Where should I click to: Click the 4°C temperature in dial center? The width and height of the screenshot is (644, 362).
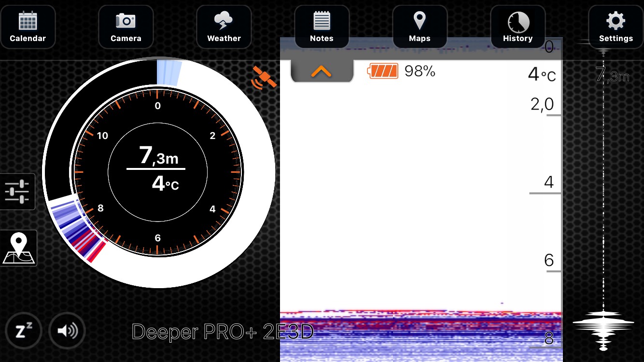coord(165,184)
